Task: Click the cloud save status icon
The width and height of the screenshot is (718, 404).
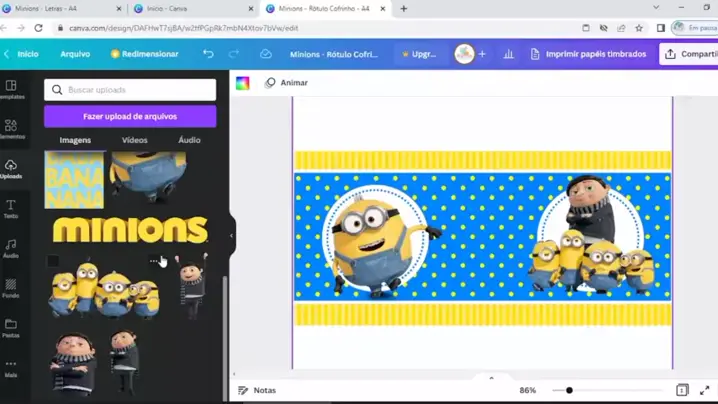Action: click(x=265, y=54)
